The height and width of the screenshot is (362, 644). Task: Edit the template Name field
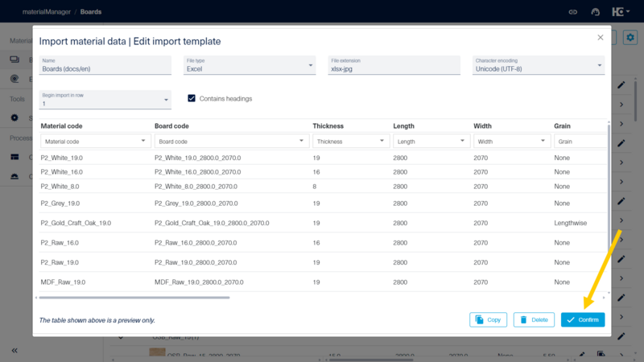click(x=105, y=65)
